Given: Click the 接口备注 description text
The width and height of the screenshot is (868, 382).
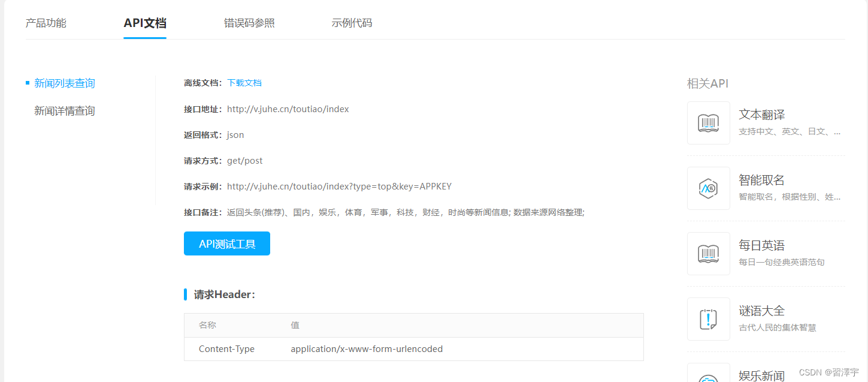Looking at the screenshot, I should [x=406, y=212].
